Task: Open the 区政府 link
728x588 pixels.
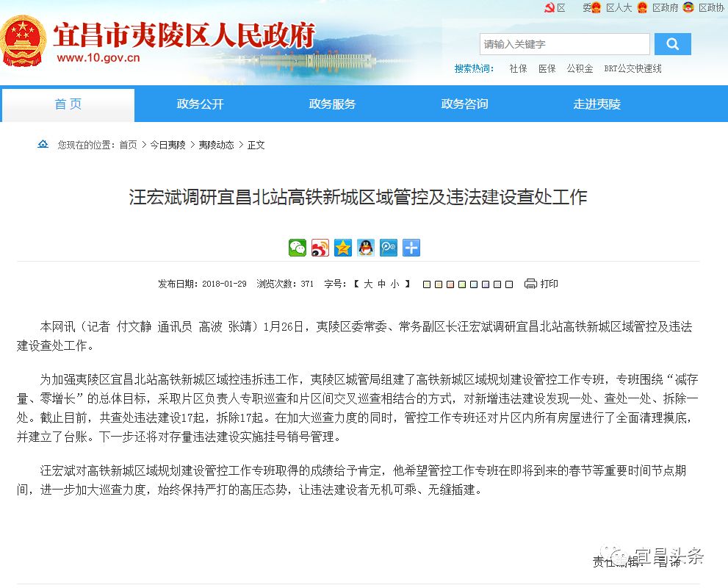Action: pyautogui.click(x=665, y=8)
